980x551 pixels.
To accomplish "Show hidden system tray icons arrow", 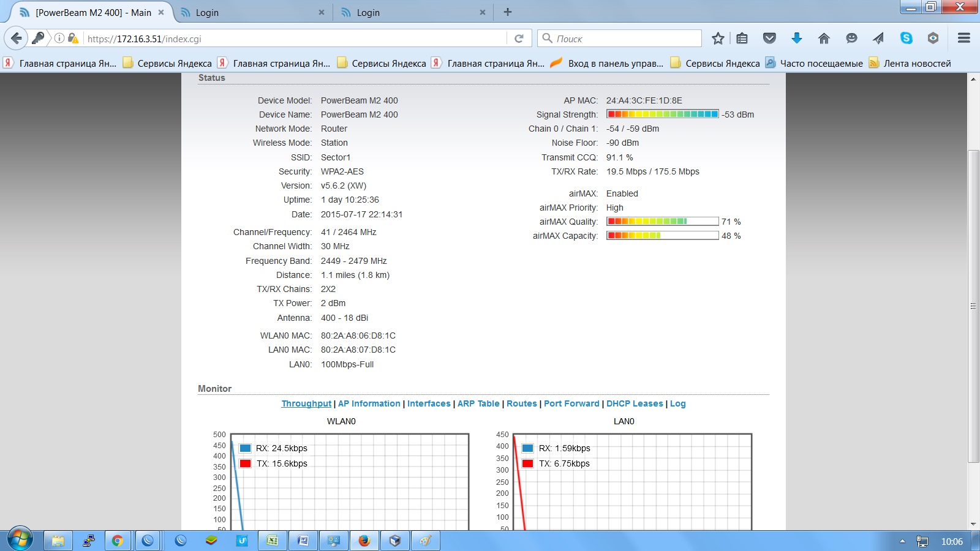I will 902,541.
